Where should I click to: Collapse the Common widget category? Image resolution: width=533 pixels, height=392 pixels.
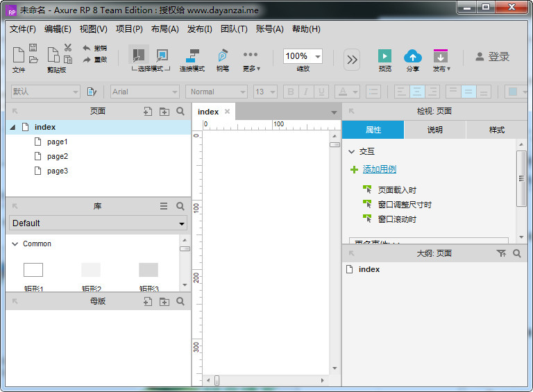point(15,244)
